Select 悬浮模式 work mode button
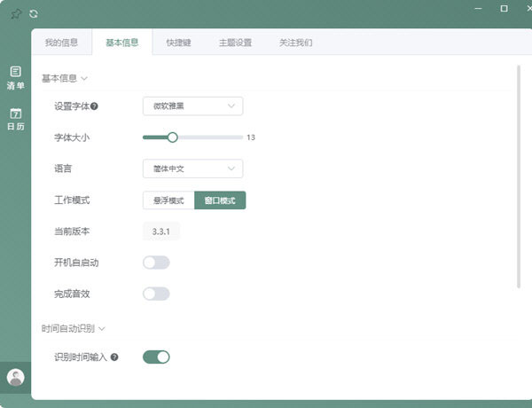 click(168, 200)
